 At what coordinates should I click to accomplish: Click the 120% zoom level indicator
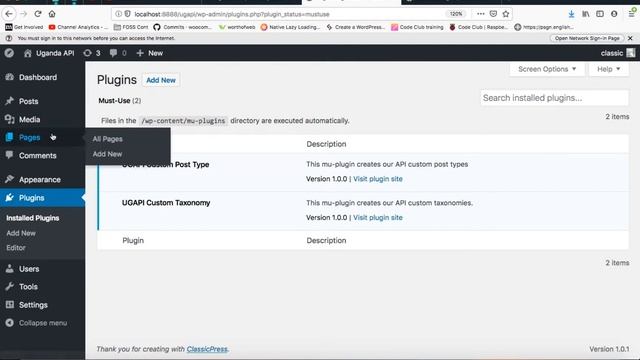tap(456, 14)
